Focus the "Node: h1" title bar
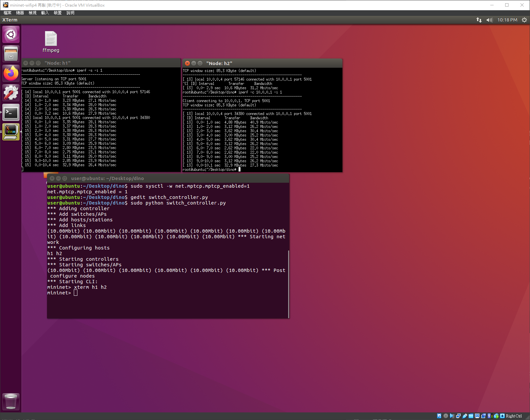Image resolution: width=530 pixels, height=420 pixels. 101,63
